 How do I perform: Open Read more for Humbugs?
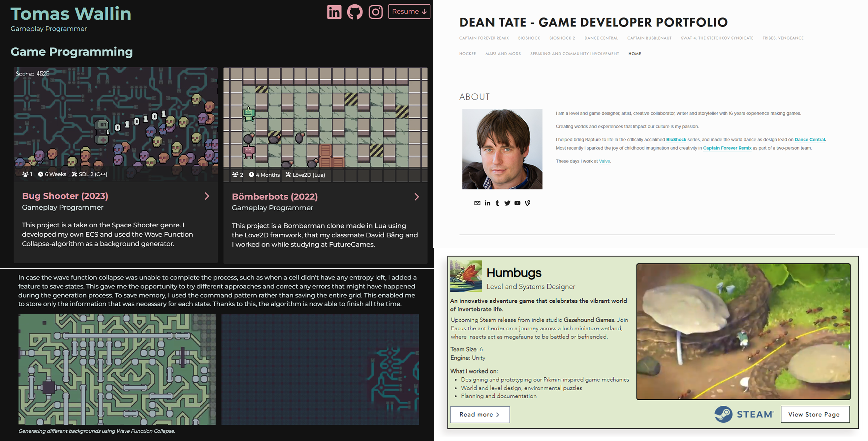(480, 414)
